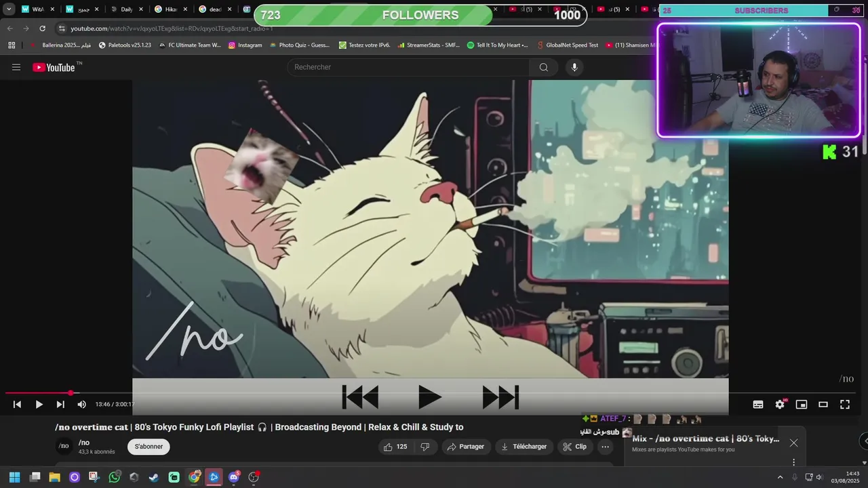Open the Ballerina 2025 bookmark
Image resolution: width=868 pixels, height=488 pixels.
tap(60, 45)
